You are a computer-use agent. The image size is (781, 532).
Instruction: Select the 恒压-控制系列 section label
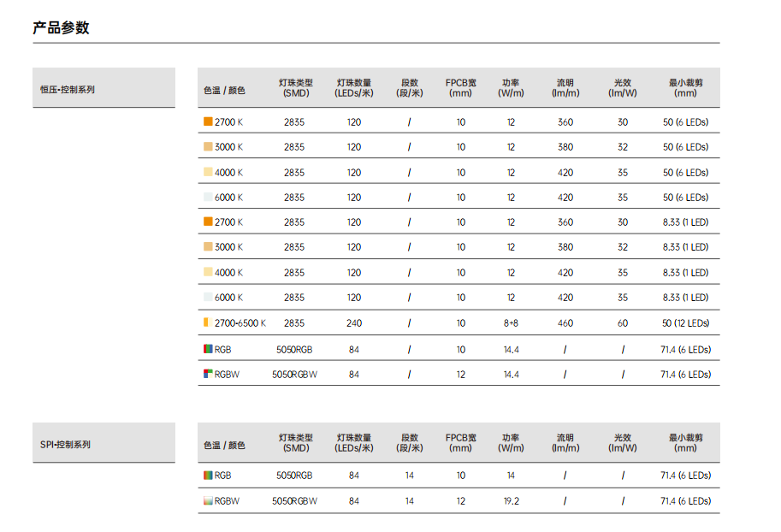pos(68,90)
